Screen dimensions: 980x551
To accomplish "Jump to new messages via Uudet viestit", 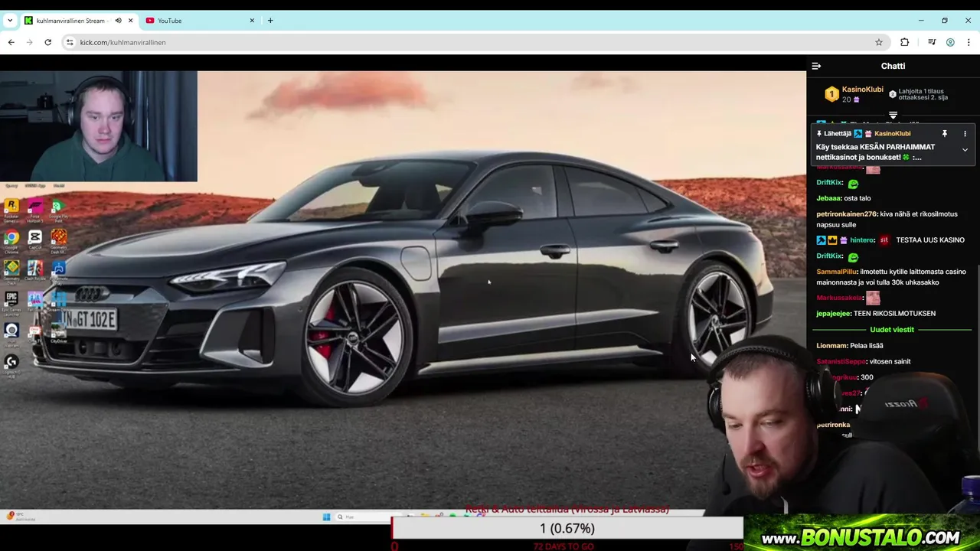I will pyautogui.click(x=892, y=330).
